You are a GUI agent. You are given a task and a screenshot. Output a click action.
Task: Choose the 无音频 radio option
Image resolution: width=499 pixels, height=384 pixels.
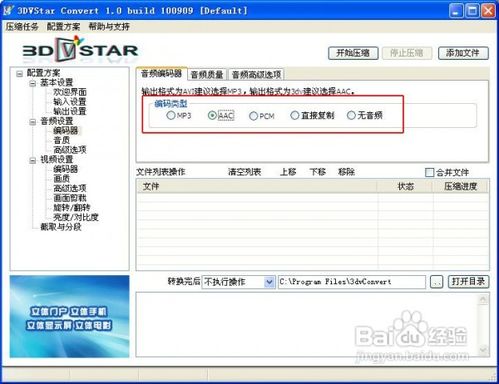351,115
